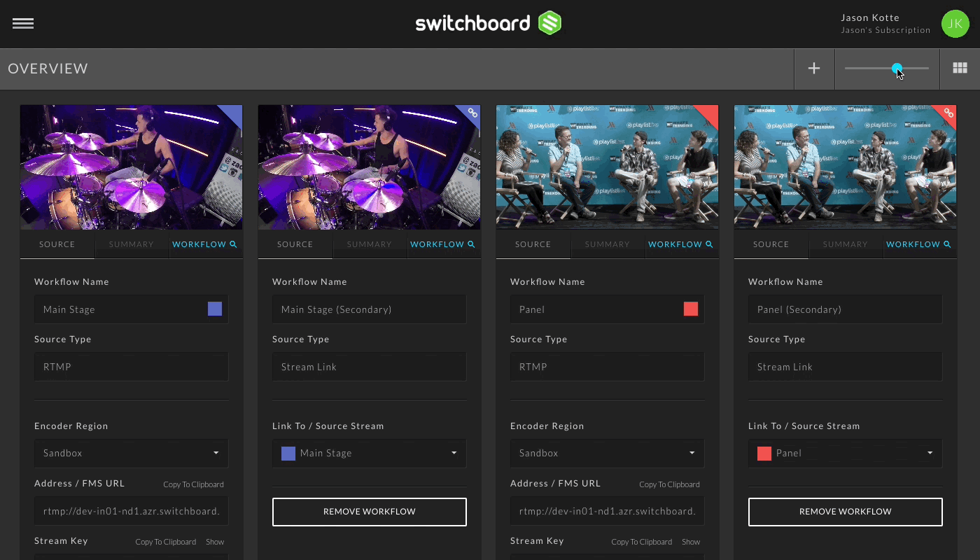The image size is (980, 560).
Task: Click the Switchboard logo
Action: pos(489,23)
